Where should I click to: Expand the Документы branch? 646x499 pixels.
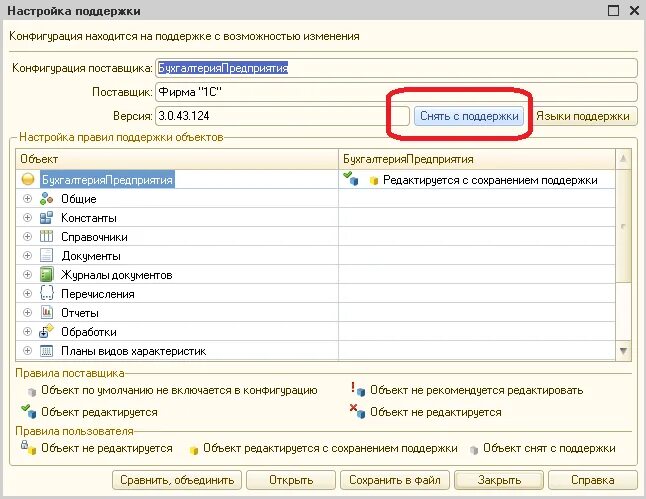pyautogui.click(x=27, y=255)
